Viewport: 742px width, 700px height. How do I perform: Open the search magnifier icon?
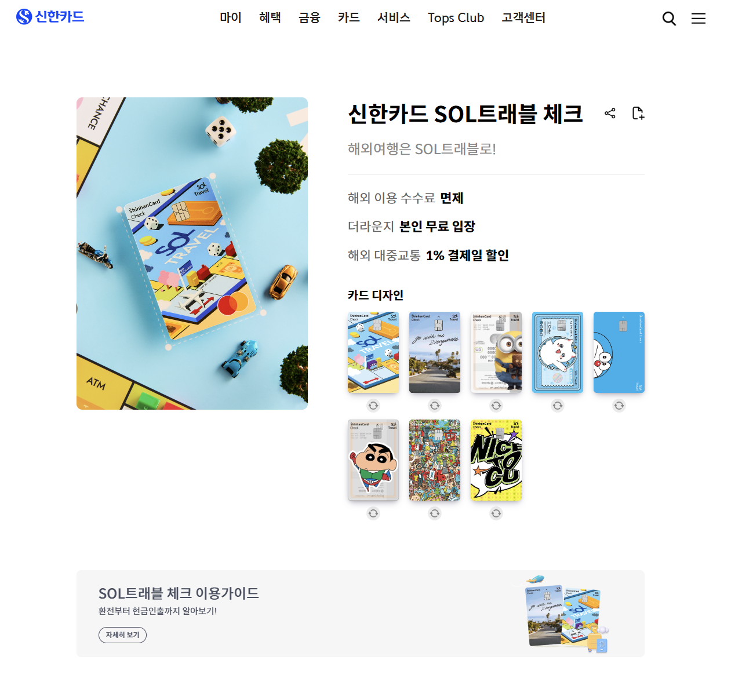(x=669, y=19)
